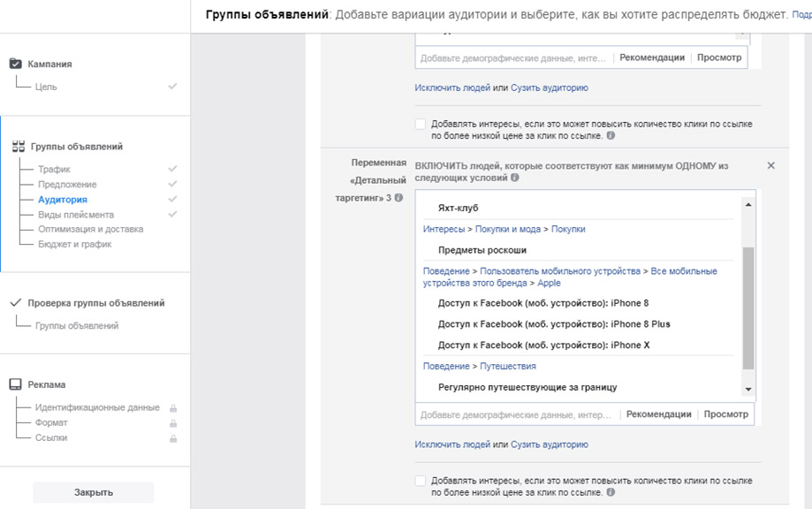Click the targeting list scrollbar thumb
The image size is (812, 509).
point(747,308)
